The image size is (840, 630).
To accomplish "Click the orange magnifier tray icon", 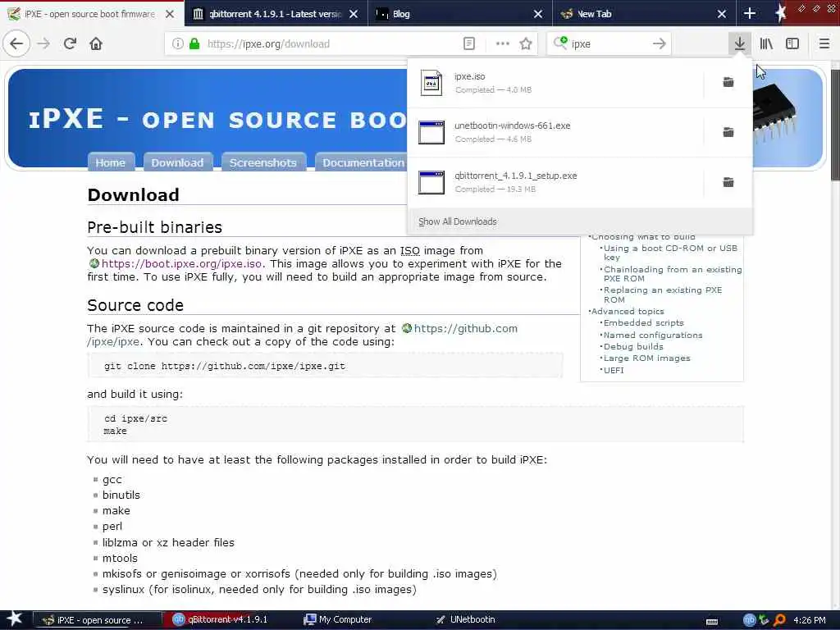I will tap(779, 620).
